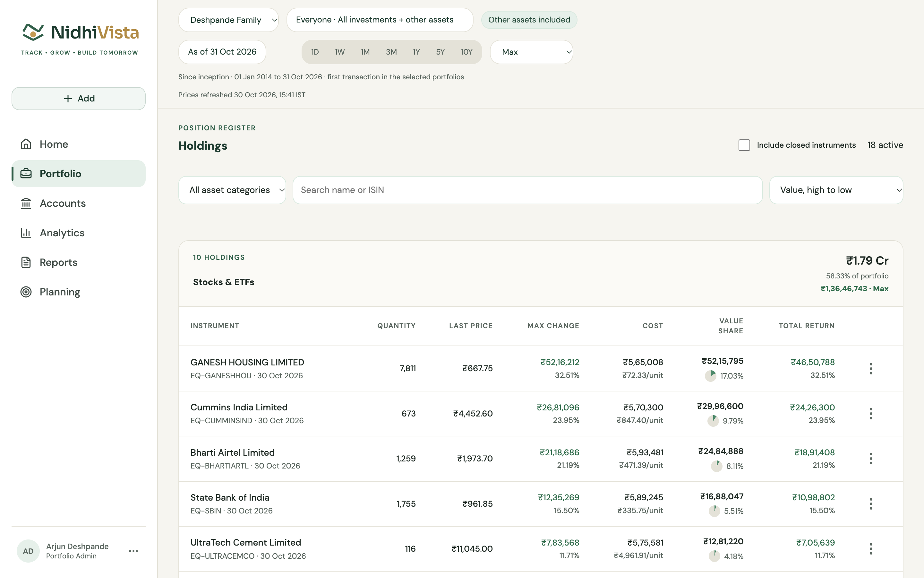Select the 1D time range
This screenshot has height=578, width=924.
tap(315, 52)
